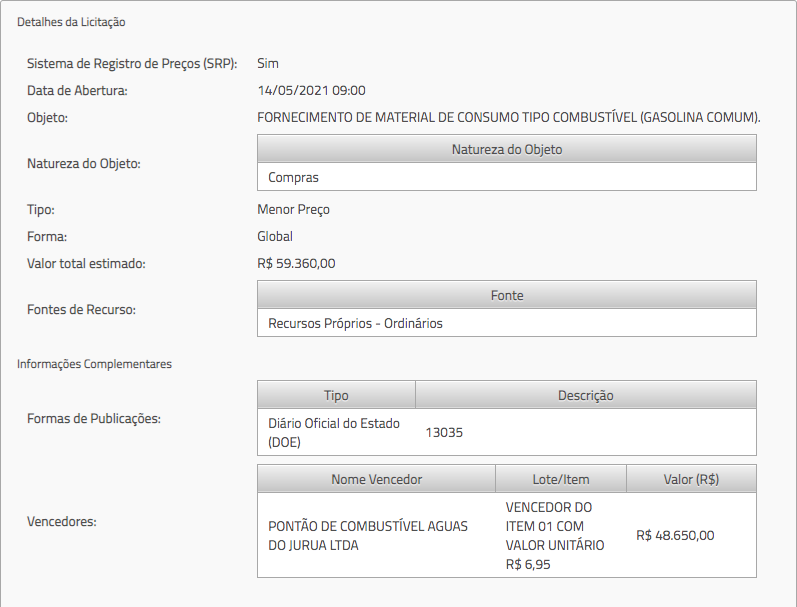Click the 'Menor Preço' type value
Screen dimensions: 797x607
293,209
